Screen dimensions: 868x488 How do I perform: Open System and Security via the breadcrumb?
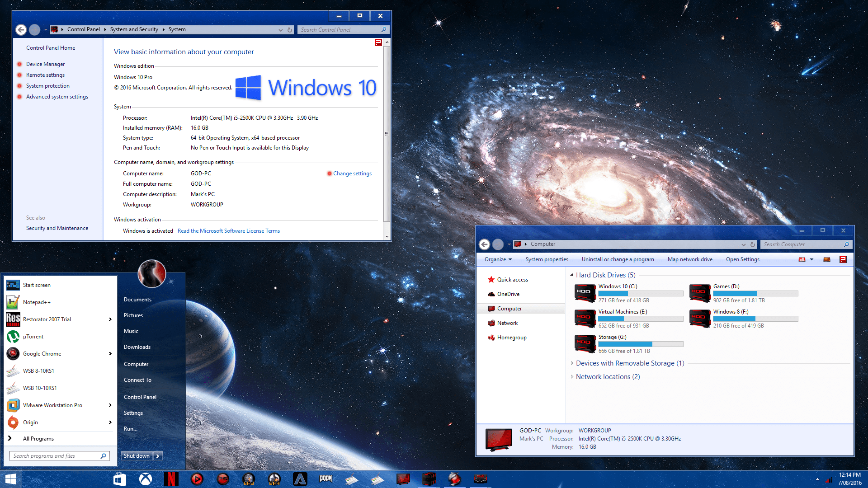pos(134,29)
